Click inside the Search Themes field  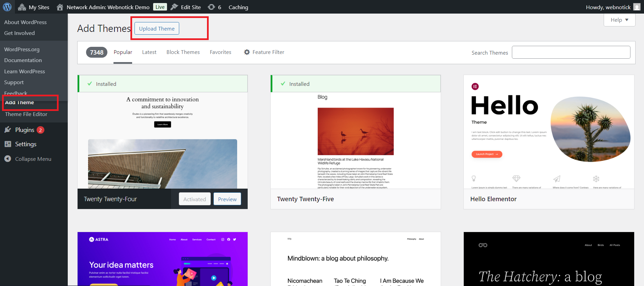coord(571,53)
